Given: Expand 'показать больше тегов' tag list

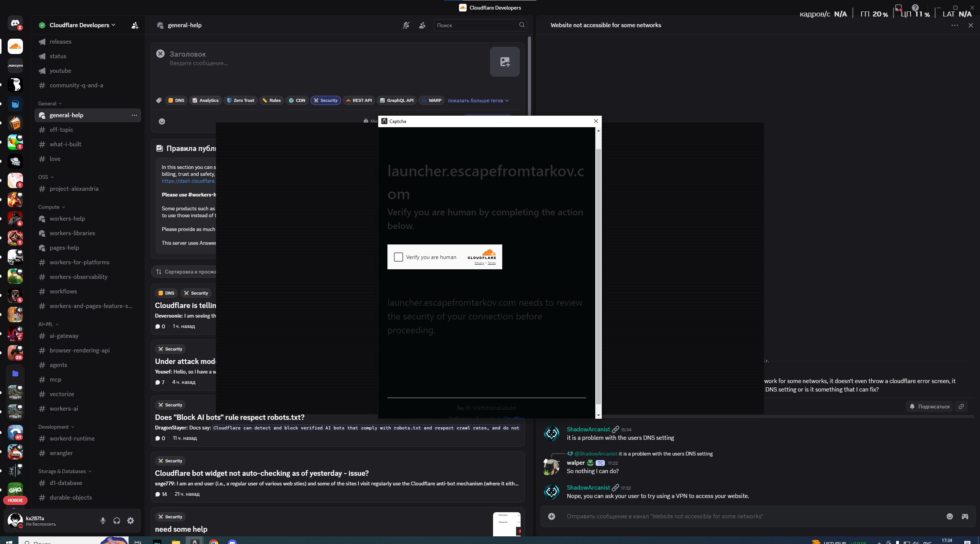Looking at the screenshot, I should [478, 100].
